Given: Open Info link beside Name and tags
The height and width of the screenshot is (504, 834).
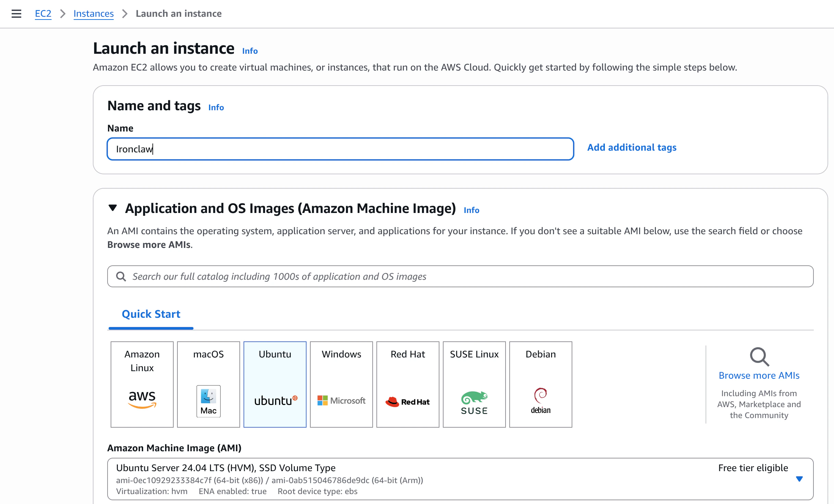Looking at the screenshot, I should tap(216, 108).
